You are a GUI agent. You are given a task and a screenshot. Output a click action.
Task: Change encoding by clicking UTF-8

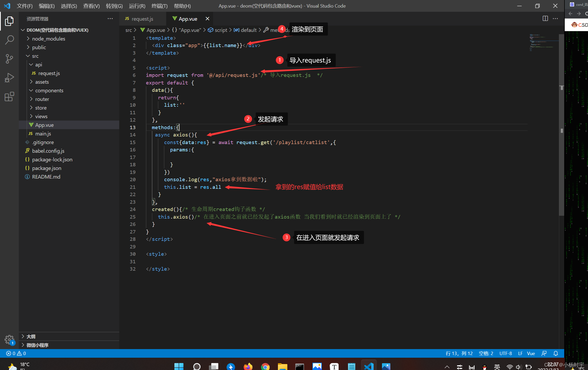[x=505, y=353]
